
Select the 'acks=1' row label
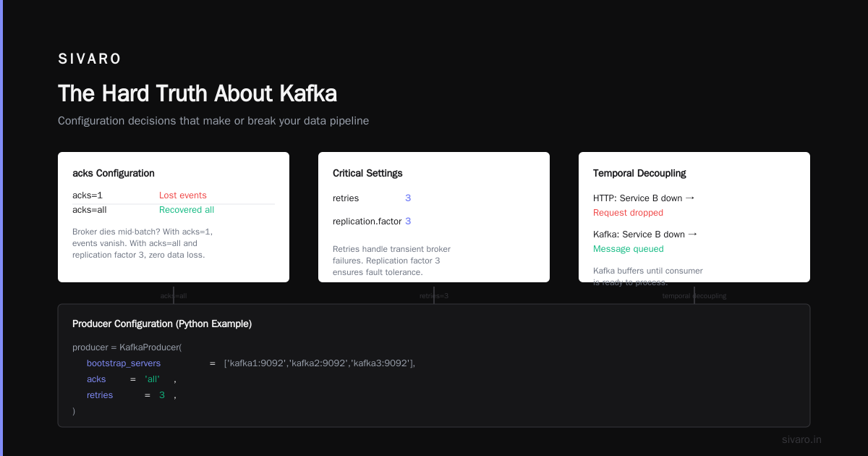coord(88,195)
